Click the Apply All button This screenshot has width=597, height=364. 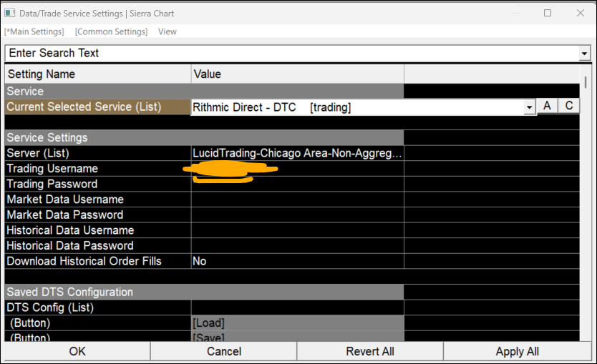click(517, 351)
